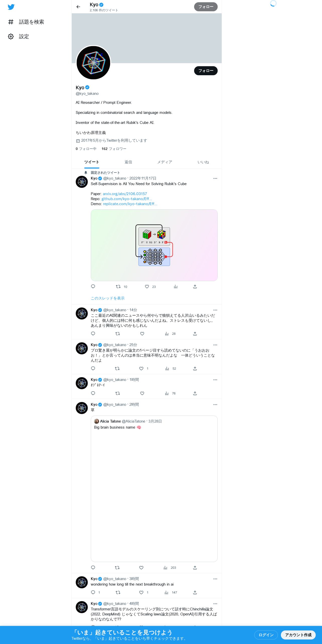Open 話題を検索 hashtag icon
Viewport: 322px width, 644px height.
pyautogui.click(x=11, y=22)
